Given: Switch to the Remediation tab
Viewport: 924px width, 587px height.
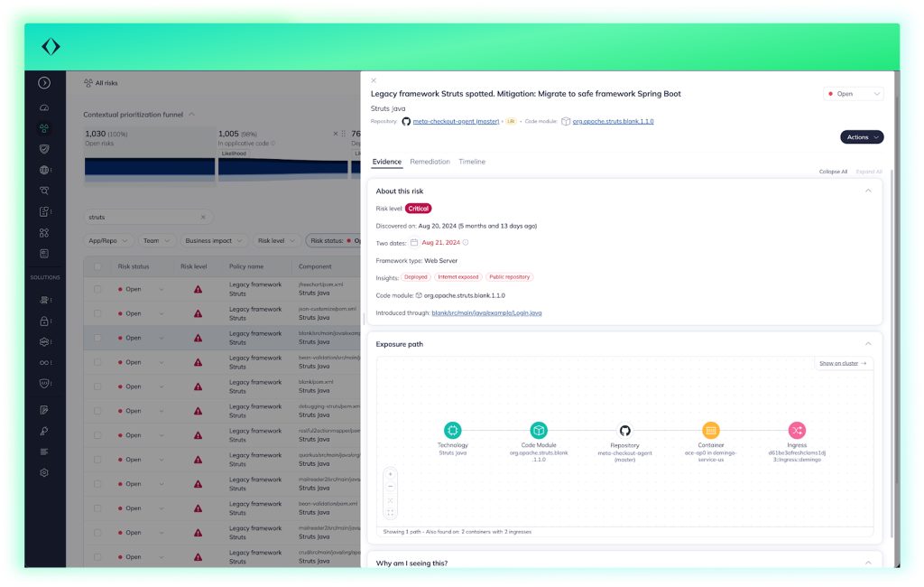Looking at the screenshot, I should (430, 162).
